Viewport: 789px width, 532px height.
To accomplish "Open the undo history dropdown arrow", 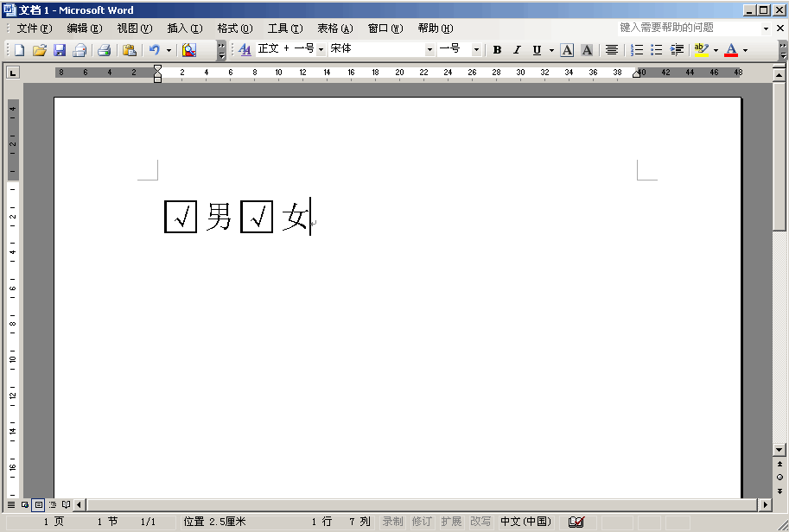I will click(x=169, y=50).
